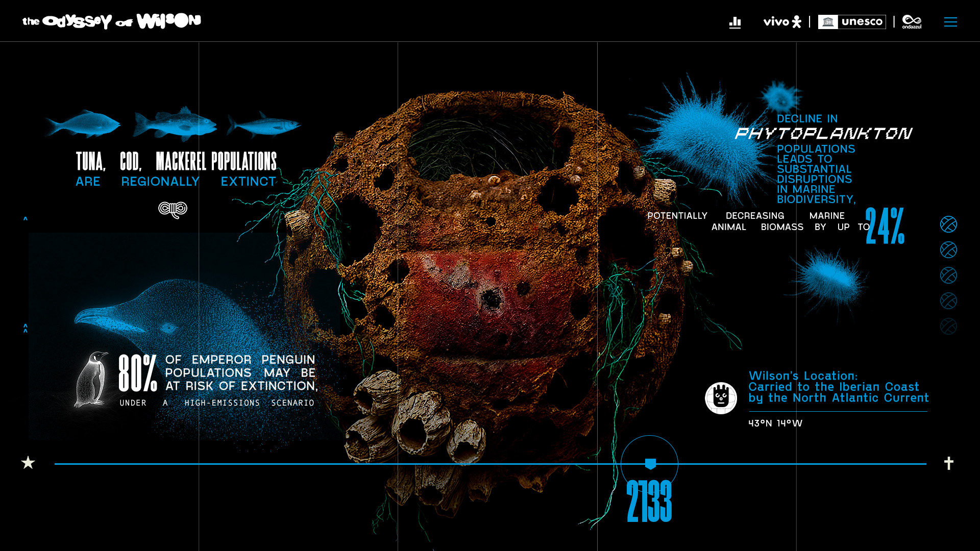Jump to the dimmed fifth volleyball indicator

coord(948,327)
